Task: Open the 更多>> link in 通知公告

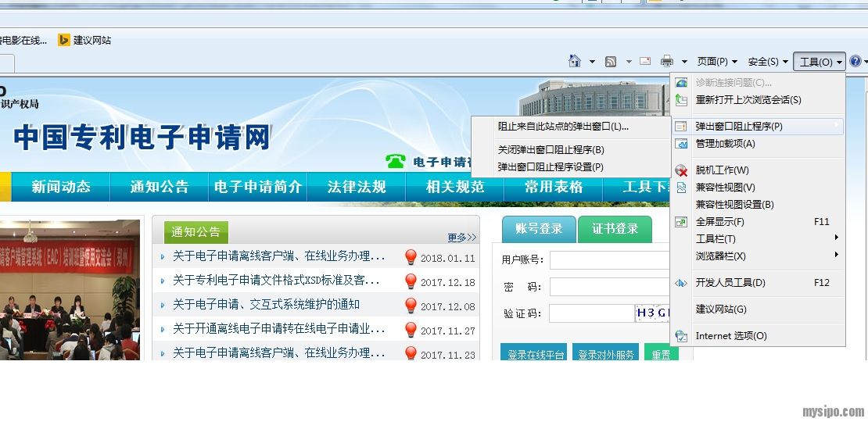Action: (x=461, y=237)
